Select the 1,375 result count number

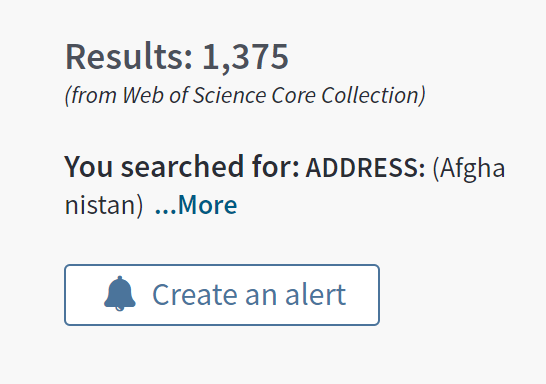[245, 56]
